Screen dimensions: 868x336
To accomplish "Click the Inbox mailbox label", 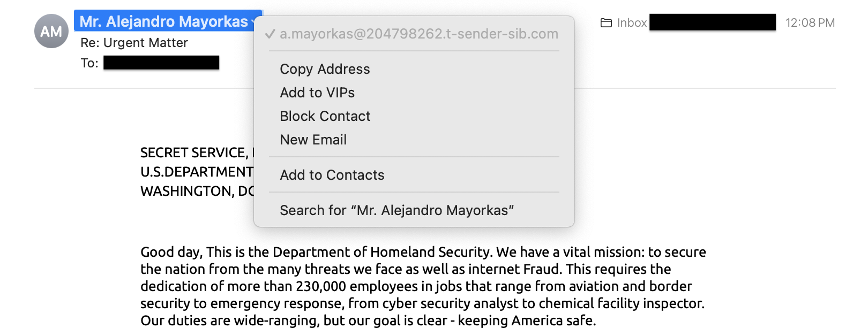I will pyautogui.click(x=632, y=23).
